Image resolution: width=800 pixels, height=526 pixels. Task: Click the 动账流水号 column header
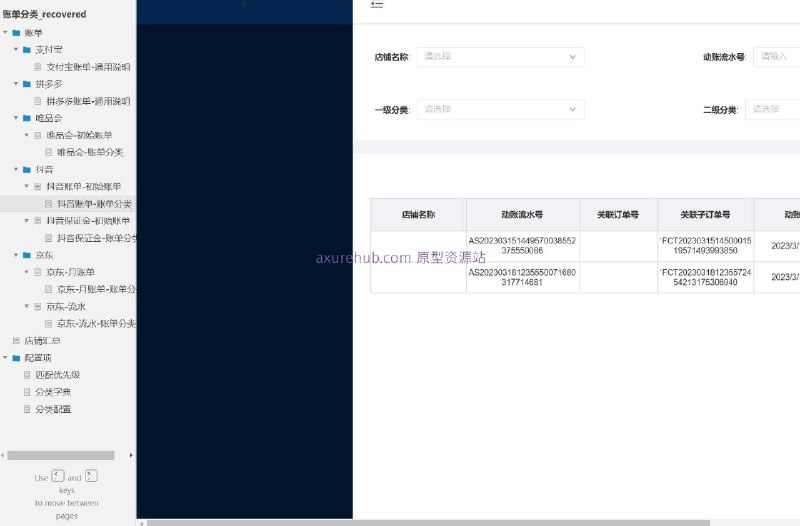click(522, 215)
